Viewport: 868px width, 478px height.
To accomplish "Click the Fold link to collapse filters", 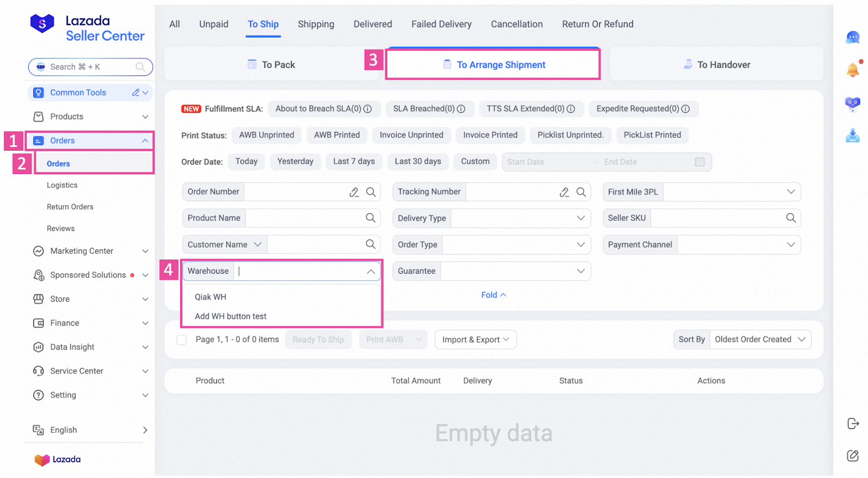I will (493, 295).
